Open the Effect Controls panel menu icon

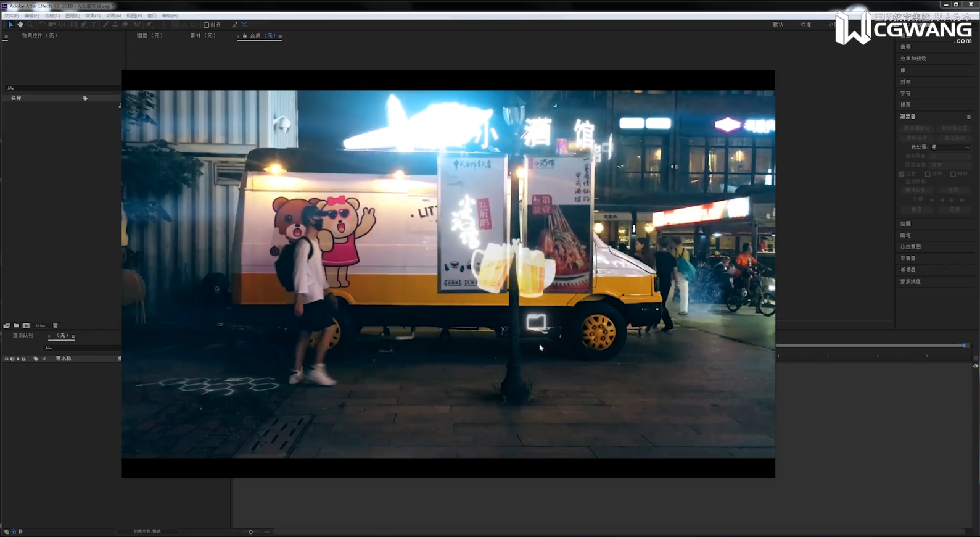pos(6,36)
